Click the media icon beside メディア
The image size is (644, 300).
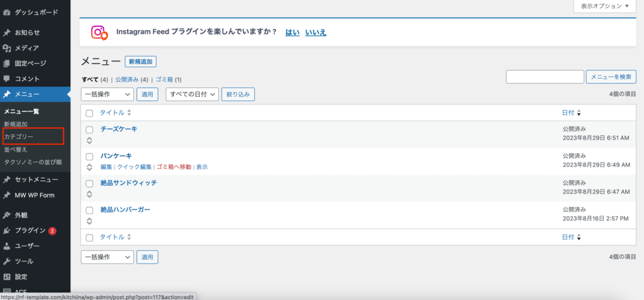(x=6, y=48)
